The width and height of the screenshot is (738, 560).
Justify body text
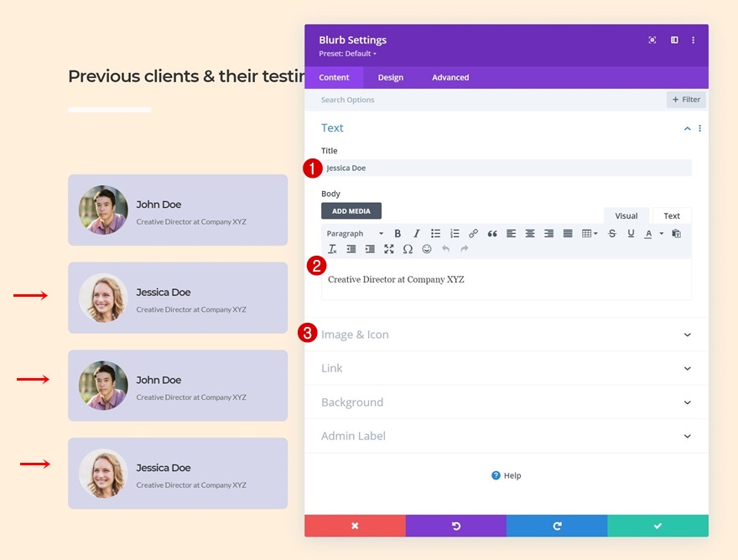568,233
